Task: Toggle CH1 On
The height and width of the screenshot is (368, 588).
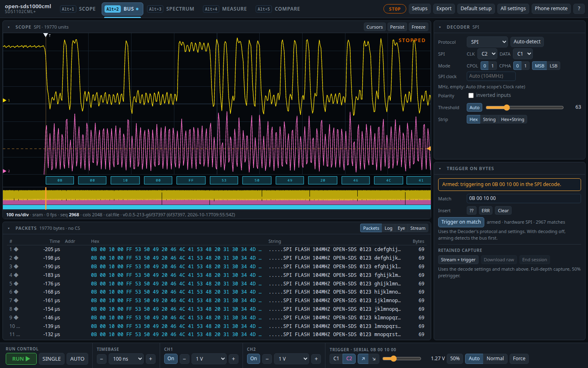Action: [x=171, y=359]
